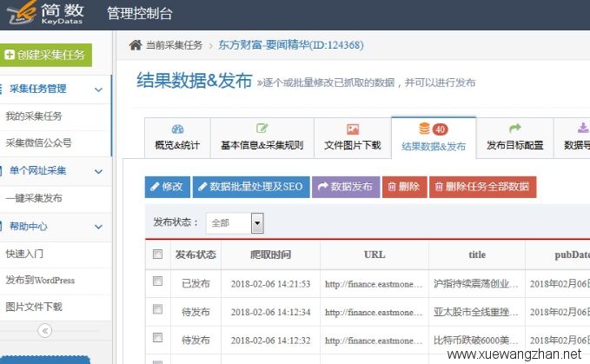Click the 文件图片下载 picture icon

[x=353, y=129]
